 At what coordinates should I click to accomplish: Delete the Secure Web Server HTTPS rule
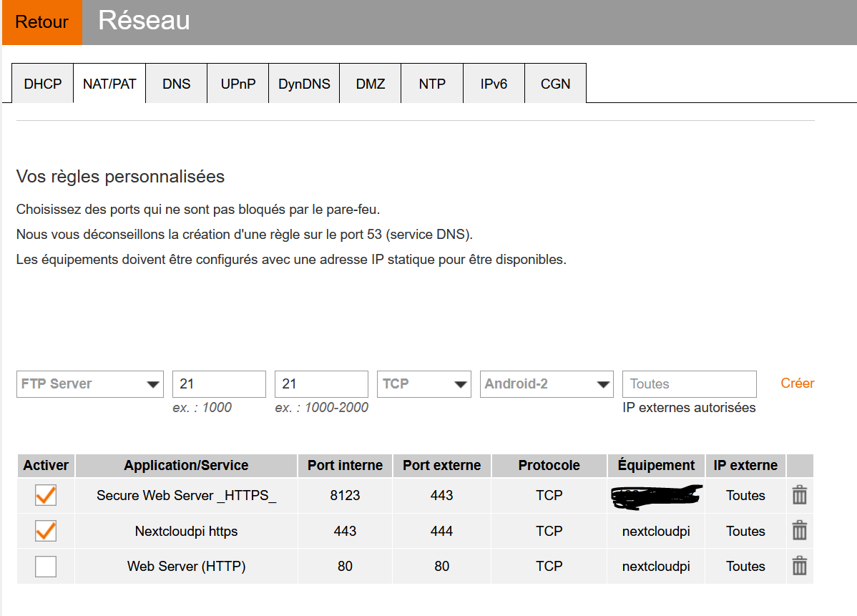[x=800, y=495]
